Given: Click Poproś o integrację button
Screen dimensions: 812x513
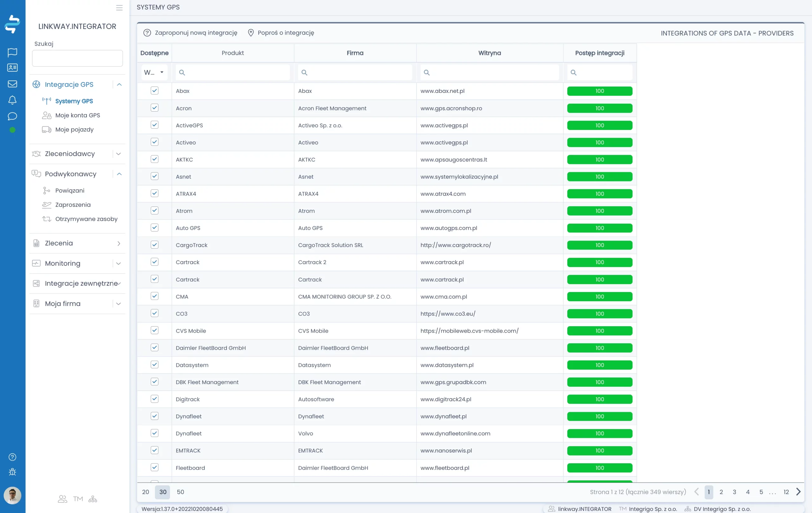Looking at the screenshot, I should tap(281, 33).
